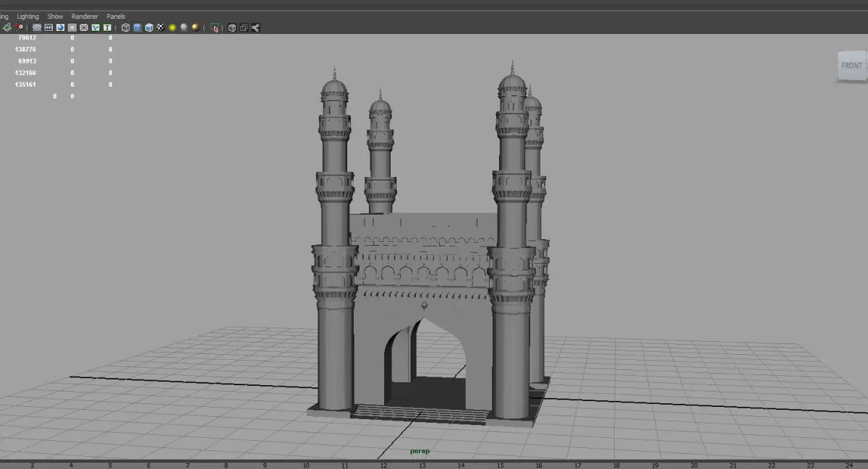Toggle X-Ray Active Components icon
The image size is (868, 469).
(x=243, y=27)
